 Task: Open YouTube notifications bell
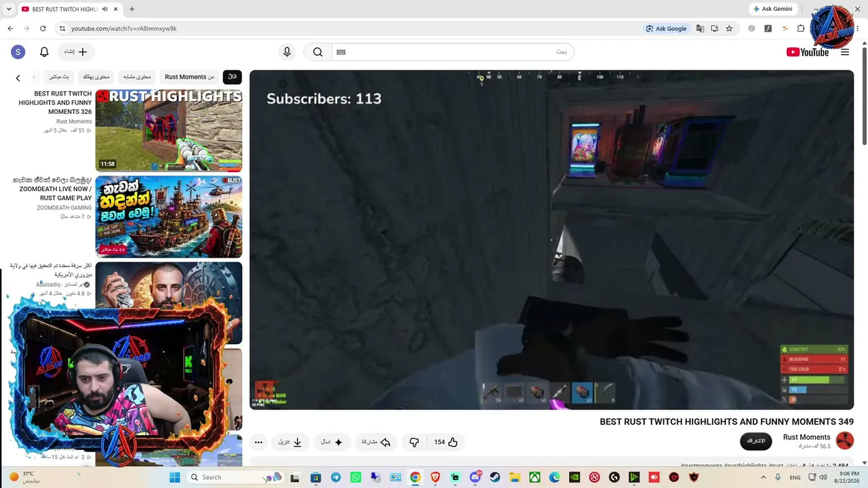[44, 52]
